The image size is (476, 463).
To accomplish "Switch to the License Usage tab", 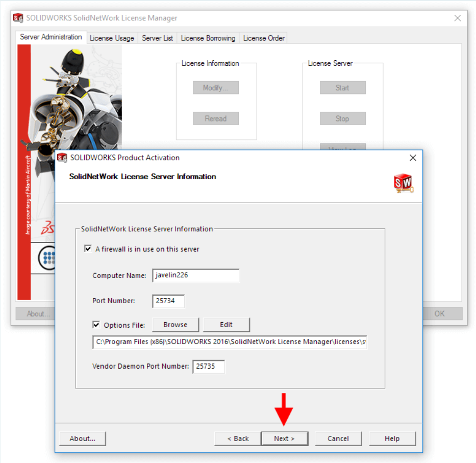I will pos(112,38).
